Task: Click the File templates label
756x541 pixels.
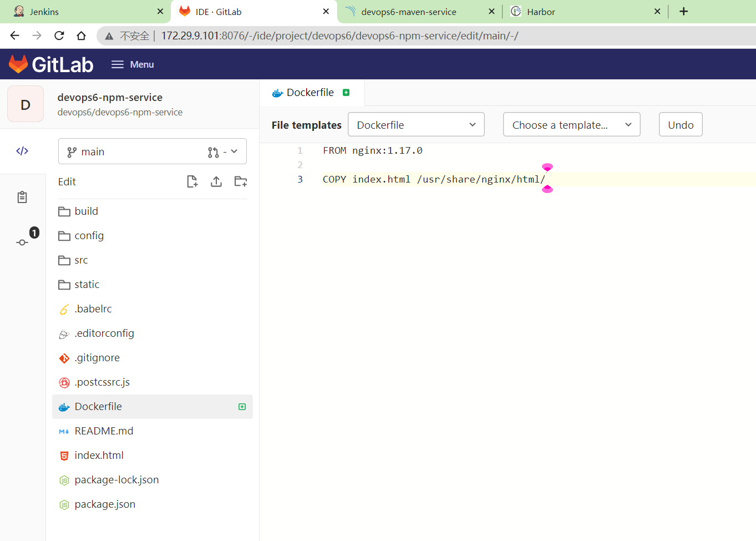Action: tap(306, 125)
